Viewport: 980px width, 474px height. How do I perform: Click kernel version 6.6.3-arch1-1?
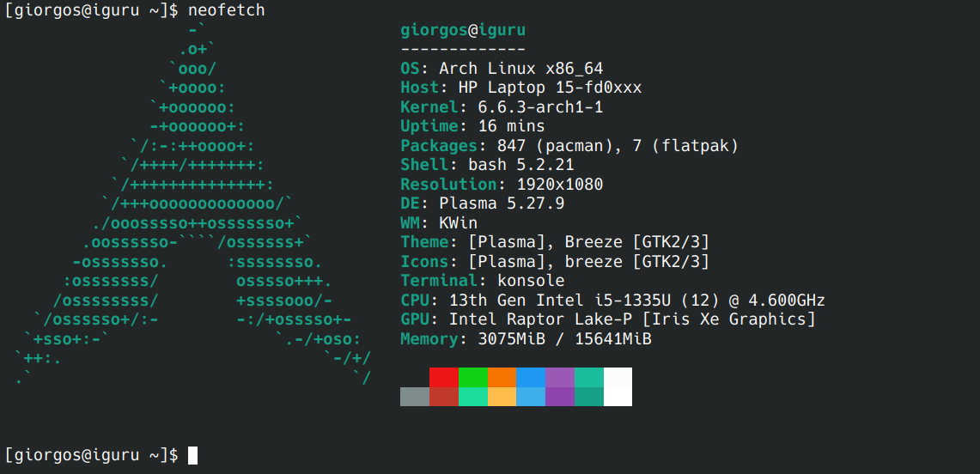(540, 107)
